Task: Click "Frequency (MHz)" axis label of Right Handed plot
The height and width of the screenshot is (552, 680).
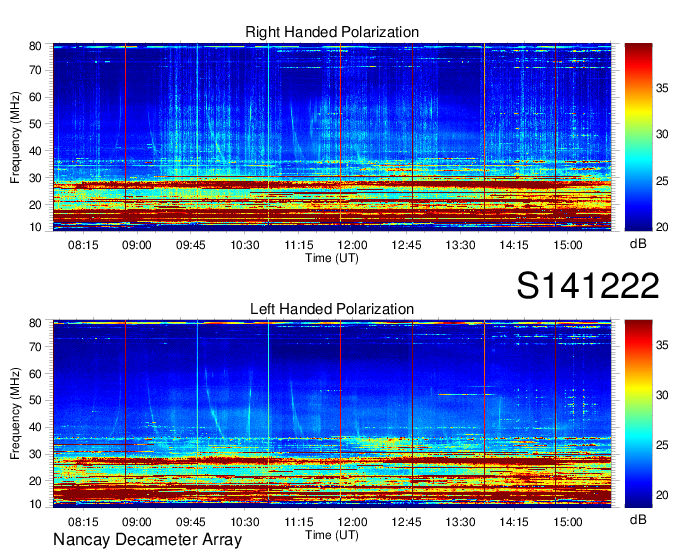Action: pos(15,137)
